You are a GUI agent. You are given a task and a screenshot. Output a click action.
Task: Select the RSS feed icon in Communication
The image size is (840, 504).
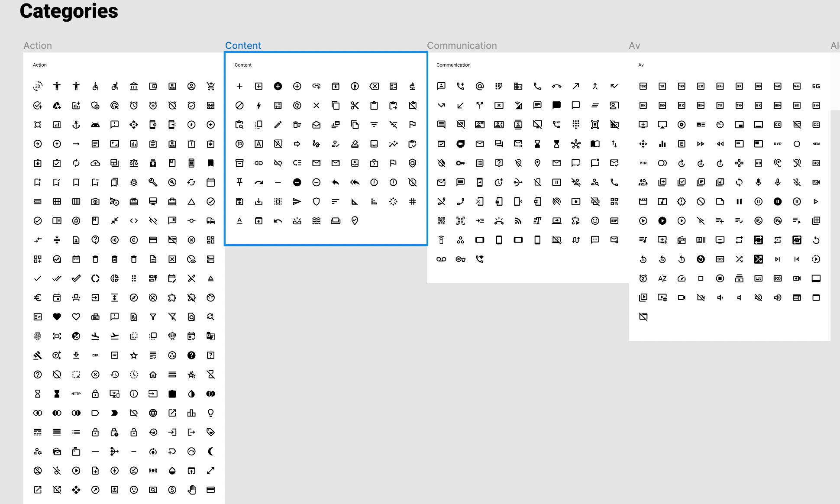pos(518,221)
